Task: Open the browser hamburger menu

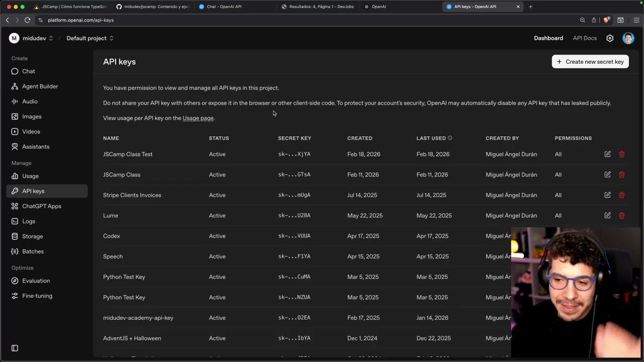Action: click(636, 20)
